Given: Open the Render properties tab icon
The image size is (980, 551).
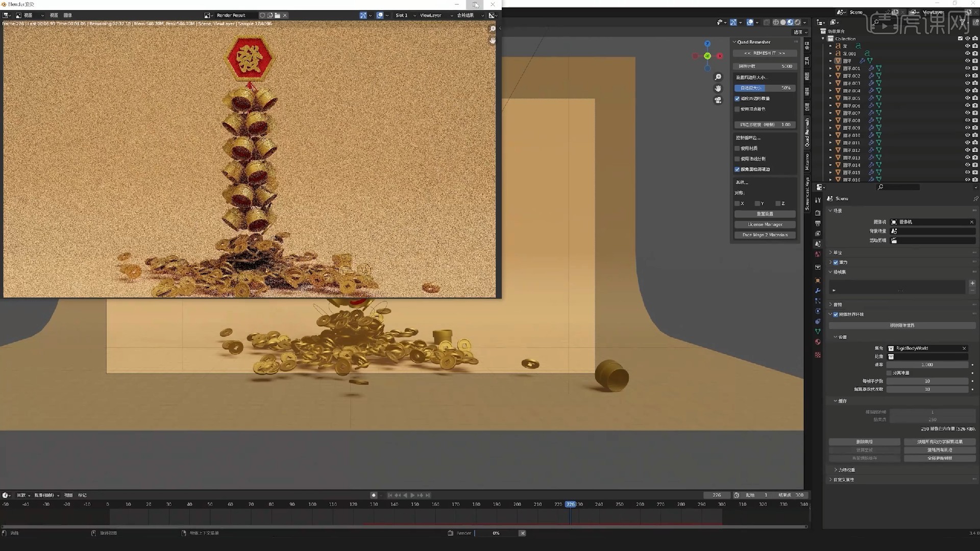Looking at the screenshot, I should (x=818, y=213).
